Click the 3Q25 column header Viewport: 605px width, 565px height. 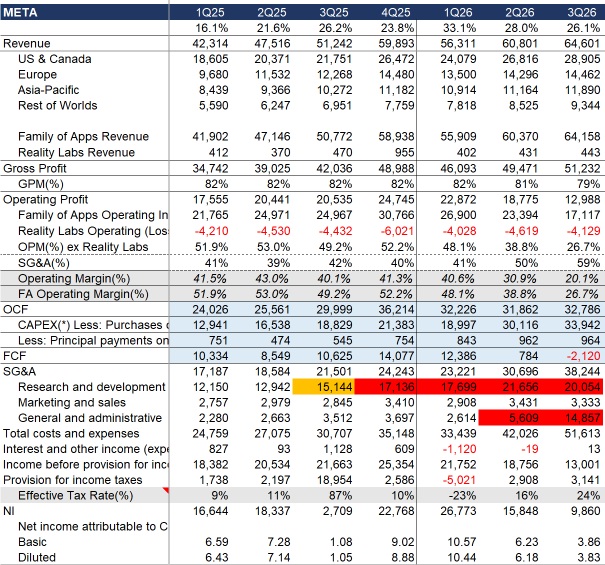(x=334, y=12)
